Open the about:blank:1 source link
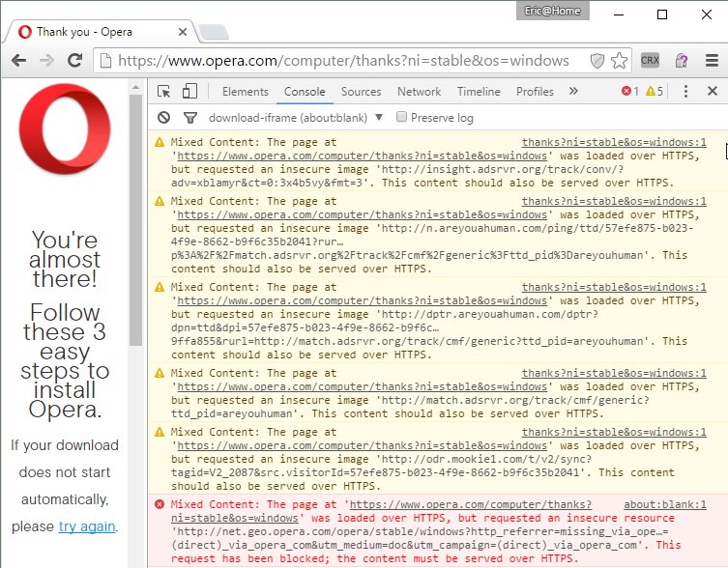728x568 pixels. (665, 504)
